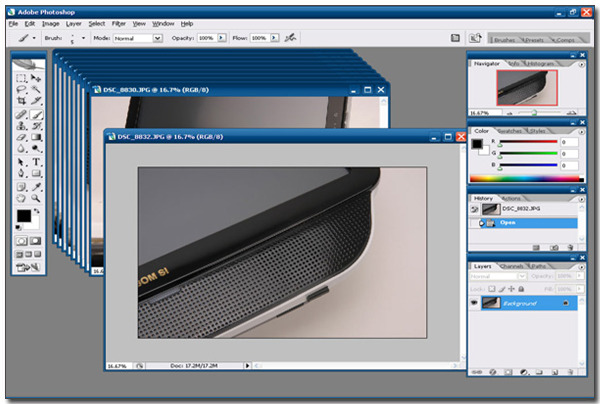This screenshot has width=600, height=404.
Task: Select the Zoom magnifier tool
Action: point(36,198)
